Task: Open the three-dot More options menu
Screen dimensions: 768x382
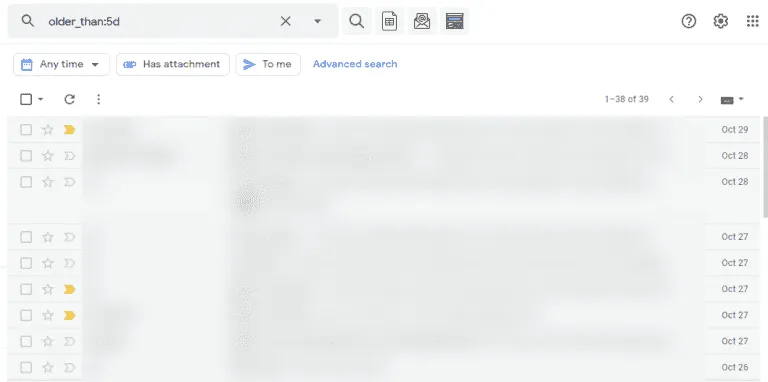Action: coord(98,99)
